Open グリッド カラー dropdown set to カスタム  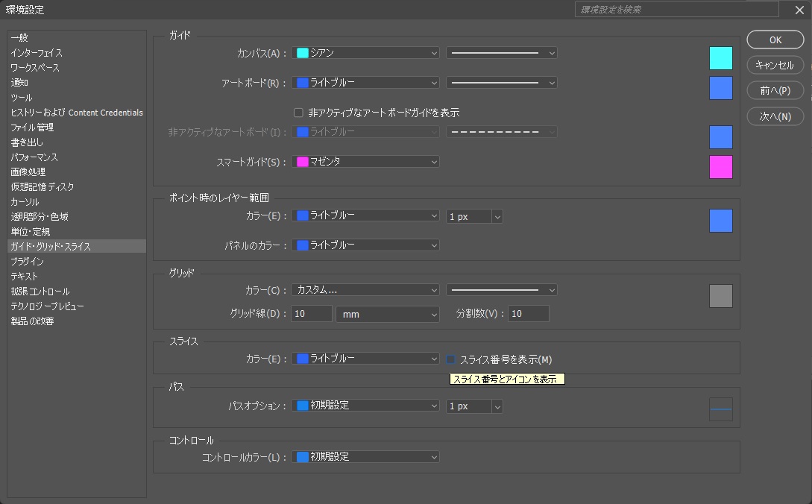pyautogui.click(x=365, y=290)
